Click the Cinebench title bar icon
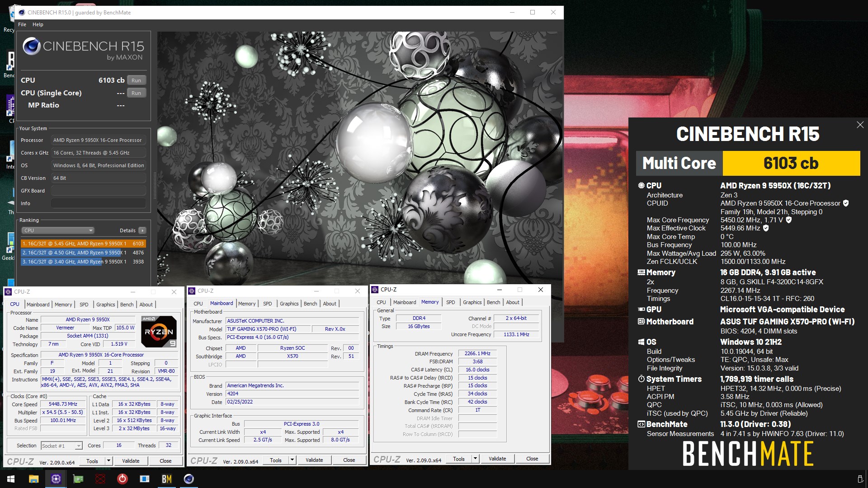 pos(22,13)
